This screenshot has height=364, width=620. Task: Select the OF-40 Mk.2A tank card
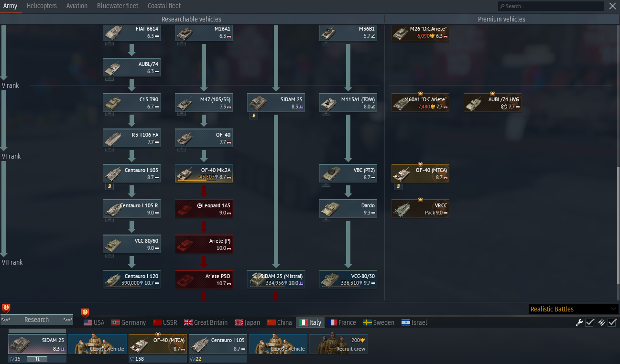point(204,173)
